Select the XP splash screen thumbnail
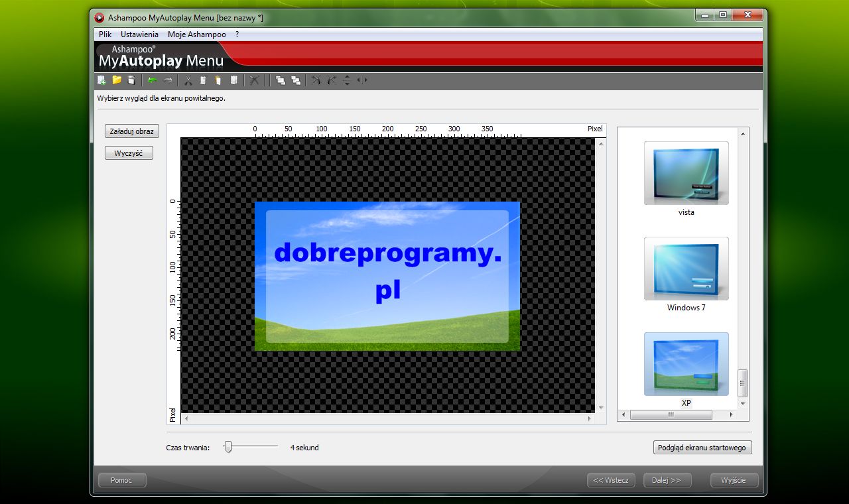Viewport: 849px width, 504px height. click(686, 364)
